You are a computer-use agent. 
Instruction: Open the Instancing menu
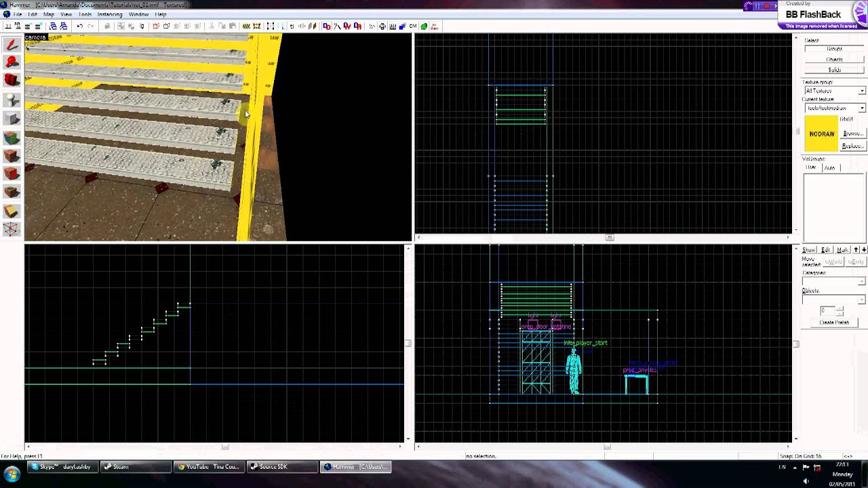[x=110, y=14]
